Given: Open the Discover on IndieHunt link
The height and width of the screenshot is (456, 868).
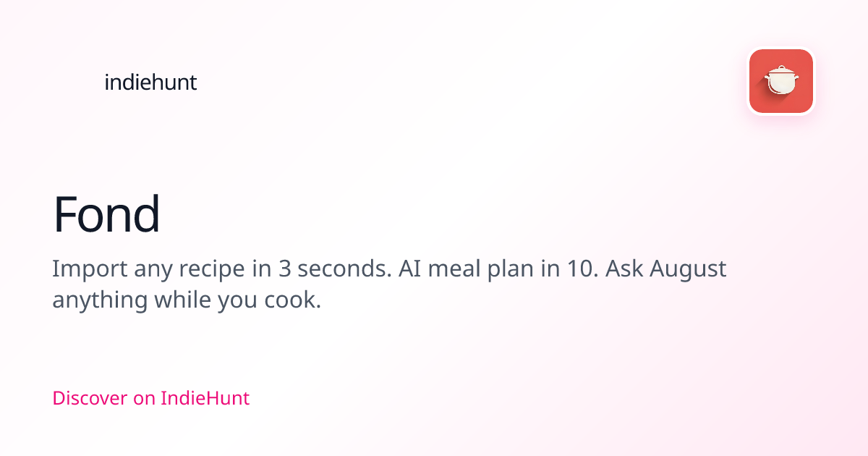Looking at the screenshot, I should pyautogui.click(x=151, y=397).
